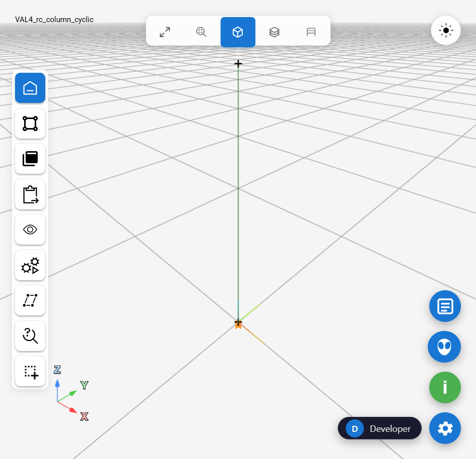Click the clipboard export icon

[30, 194]
